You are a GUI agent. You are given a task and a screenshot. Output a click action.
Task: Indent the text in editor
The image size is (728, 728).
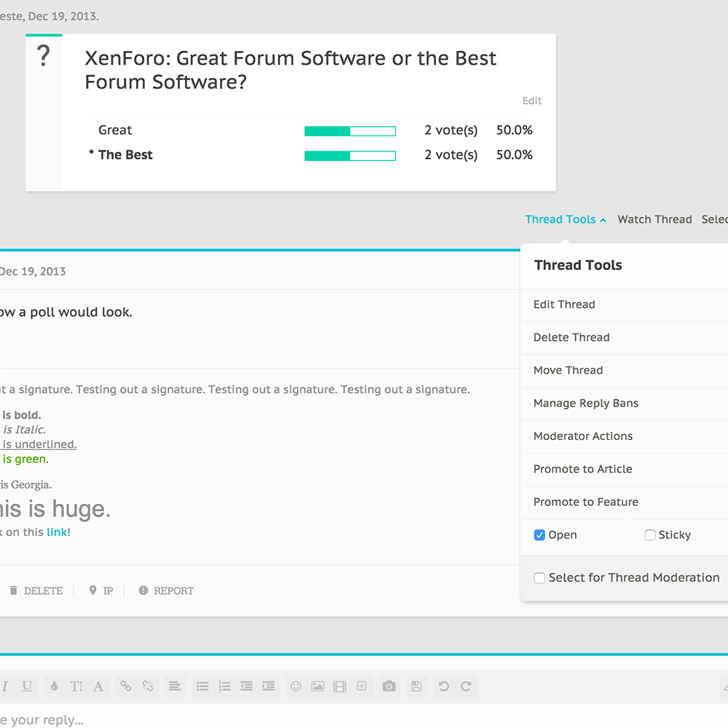[x=269, y=687]
